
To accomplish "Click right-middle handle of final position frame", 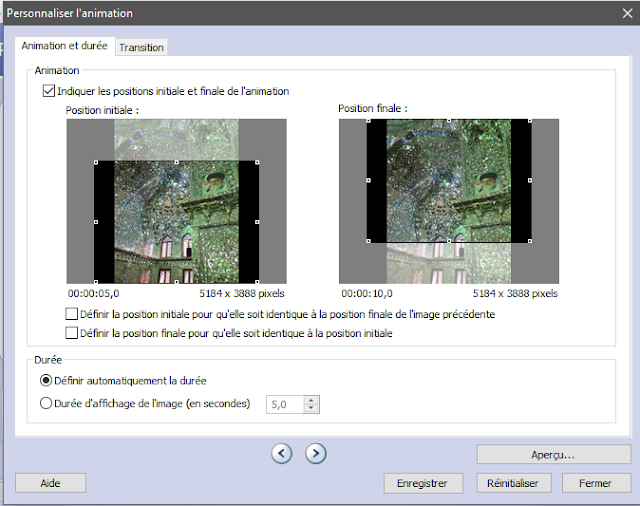I will click(x=530, y=180).
